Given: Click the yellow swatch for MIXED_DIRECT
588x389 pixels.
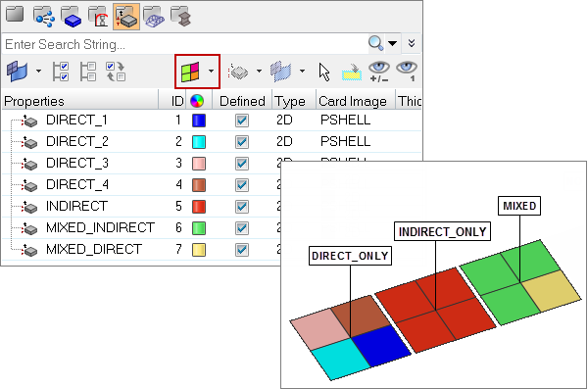Looking at the screenshot, I should (199, 250).
